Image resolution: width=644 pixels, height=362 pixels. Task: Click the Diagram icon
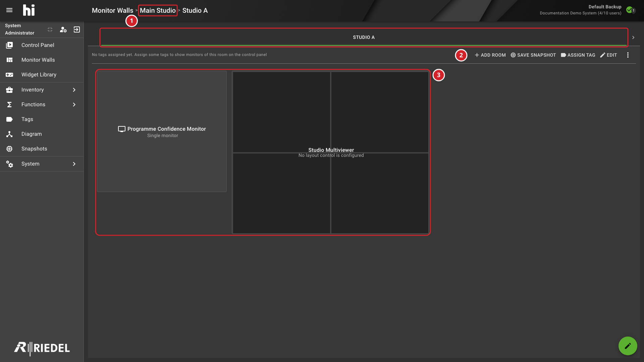coord(9,134)
